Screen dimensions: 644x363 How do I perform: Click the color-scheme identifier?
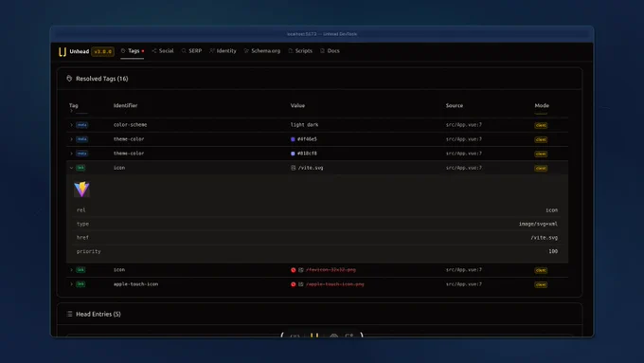click(x=130, y=125)
